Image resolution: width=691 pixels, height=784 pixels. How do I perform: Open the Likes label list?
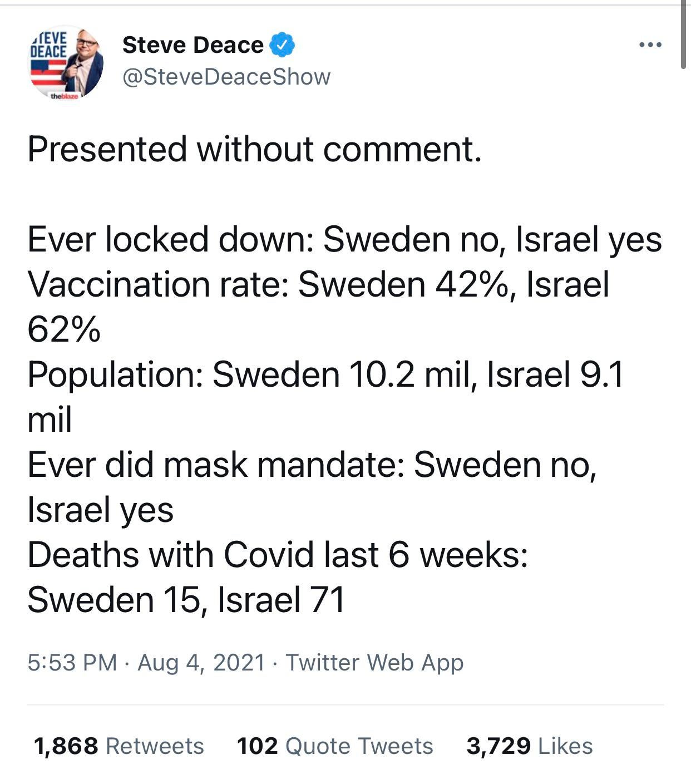pos(565,746)
